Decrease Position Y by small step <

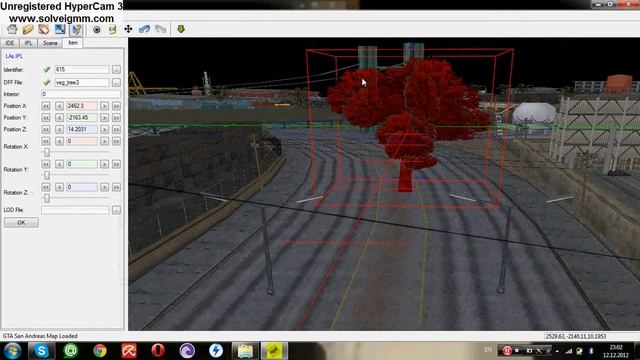pos(59,118)
